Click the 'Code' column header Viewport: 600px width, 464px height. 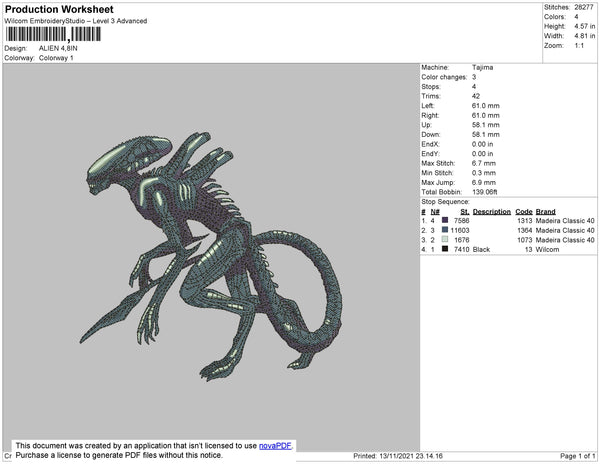[524, 212]
